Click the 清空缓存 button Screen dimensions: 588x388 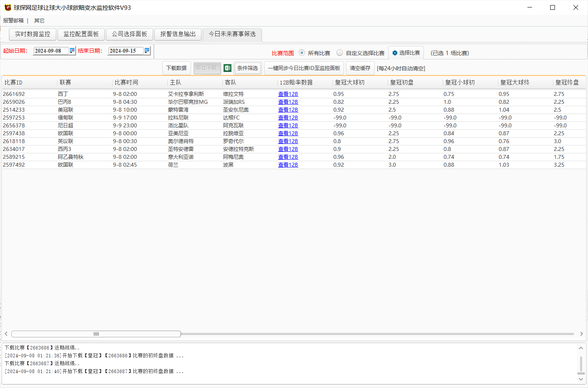[x=360, y=68]
